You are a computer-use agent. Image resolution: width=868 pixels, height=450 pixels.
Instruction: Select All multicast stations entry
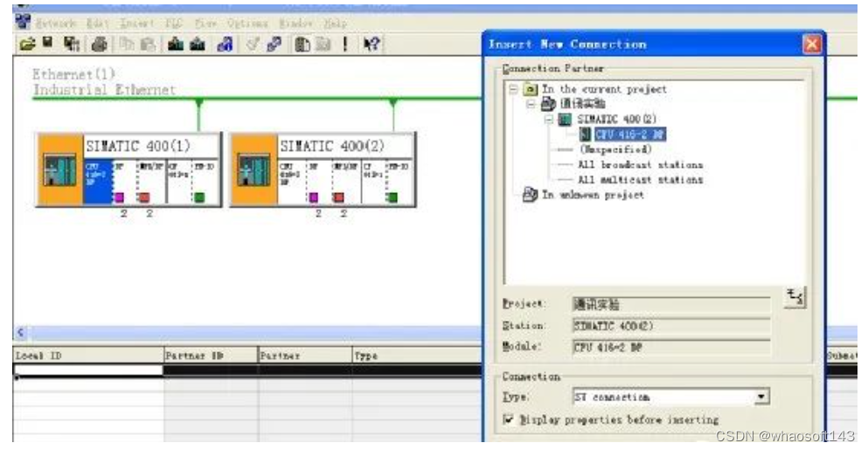[641, 180]
